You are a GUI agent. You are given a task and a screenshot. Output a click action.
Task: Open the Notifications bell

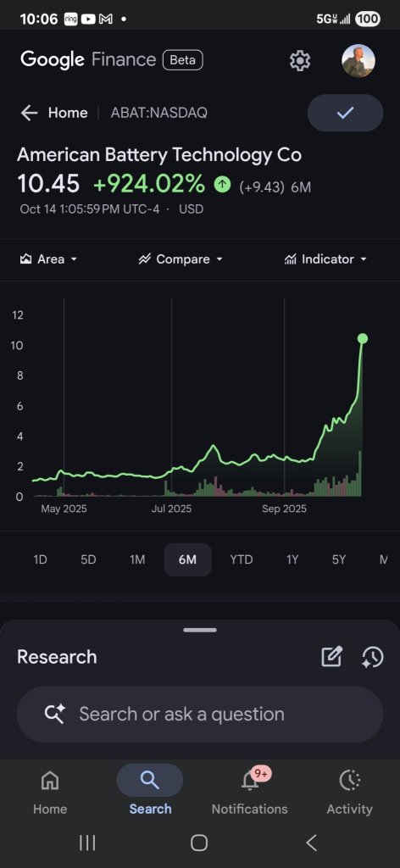tap(250, 781)
